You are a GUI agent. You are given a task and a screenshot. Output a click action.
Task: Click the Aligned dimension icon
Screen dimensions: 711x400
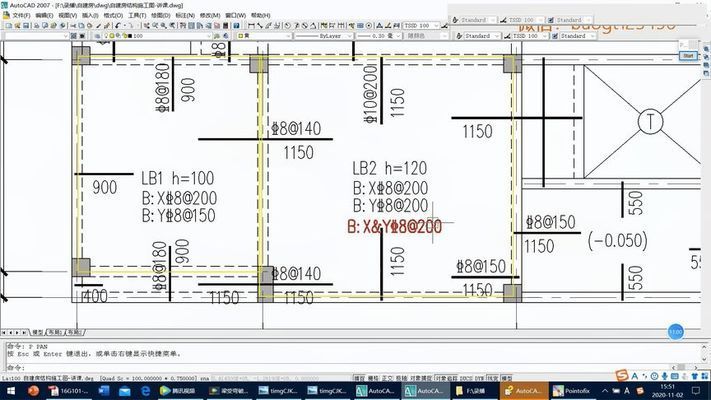(259, 26)
